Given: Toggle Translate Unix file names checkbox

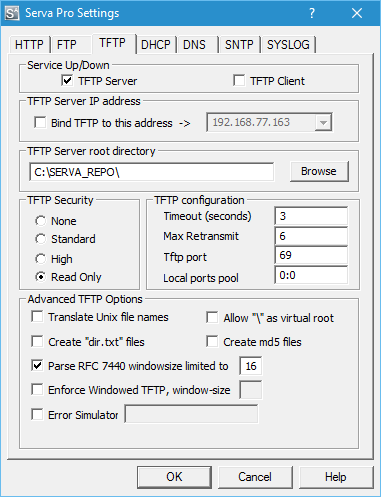Looking at the screenshot, I should click(x=37, y=317).
